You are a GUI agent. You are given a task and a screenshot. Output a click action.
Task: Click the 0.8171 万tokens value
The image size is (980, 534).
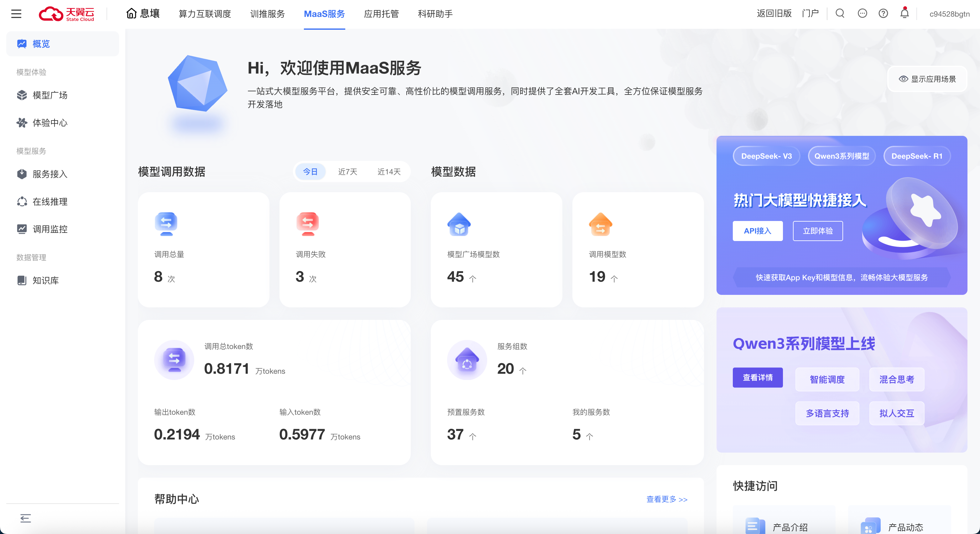(x=244, y=369)
